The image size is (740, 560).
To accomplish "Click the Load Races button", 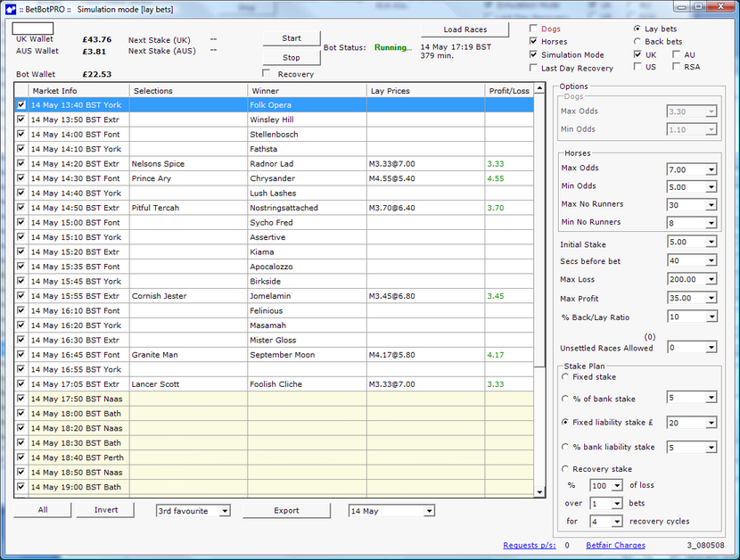I will [x=465, y=29].
